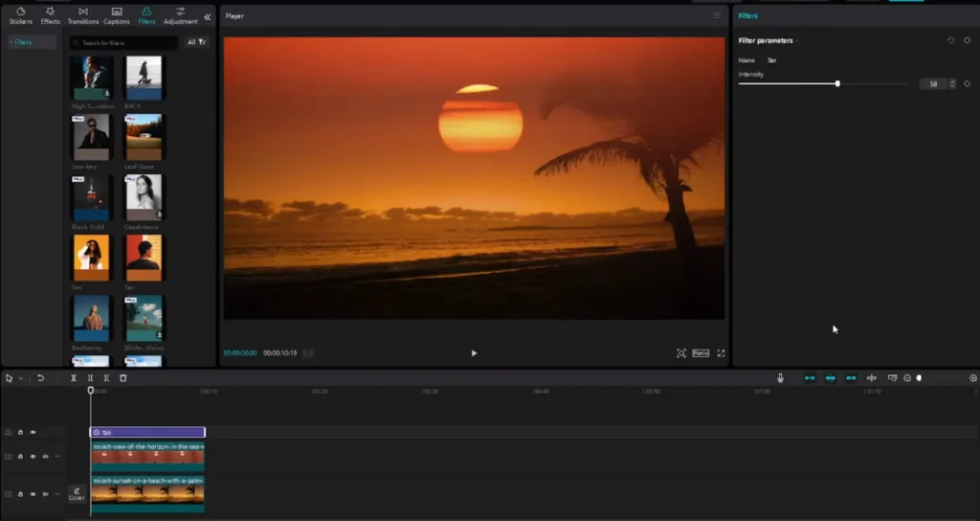Image resolution: width=980 pixels, height=521 pixels.
Task: Switch to the Stickers tab
Action: point(21,16)
